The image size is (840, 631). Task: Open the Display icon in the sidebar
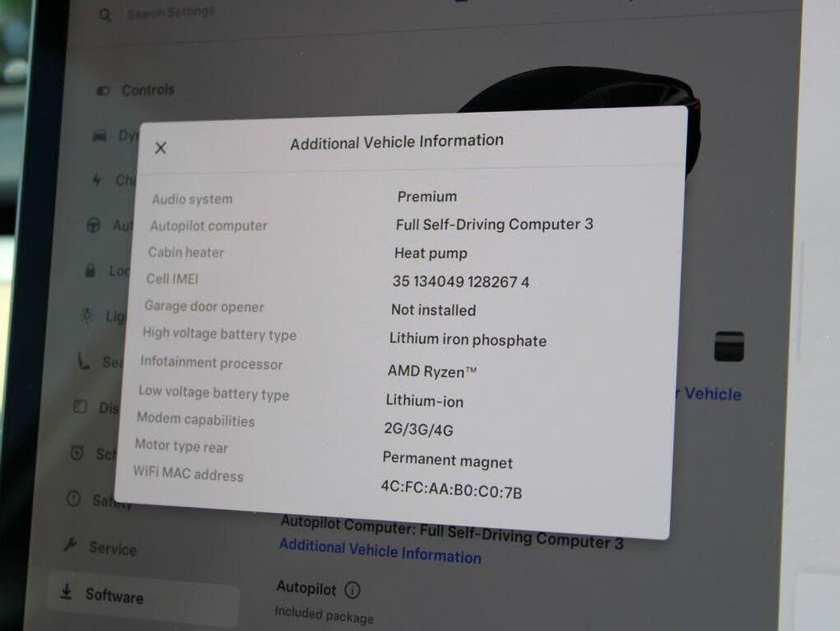pyautogui.click(x=80, y=406)
